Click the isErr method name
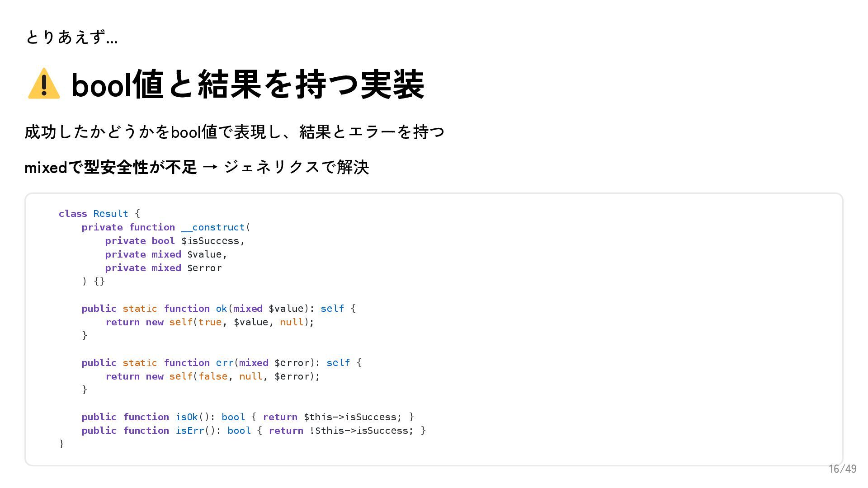The width and height of the screenshot is (868, 488). (x=190, y=431)
